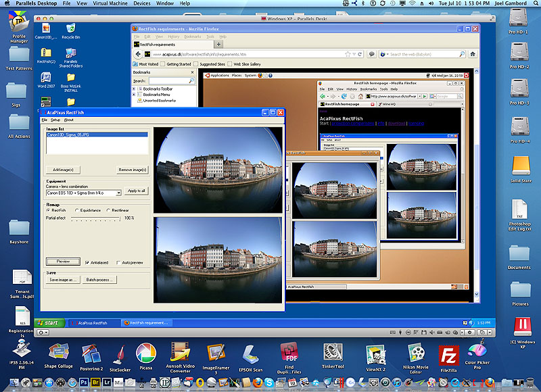The image size is (541, 392).
Task: Click Batch process... button
Action: (99, 280)
